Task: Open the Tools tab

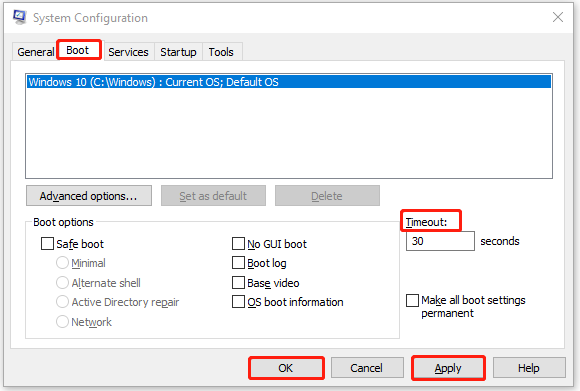Action: tap(221, 52)
